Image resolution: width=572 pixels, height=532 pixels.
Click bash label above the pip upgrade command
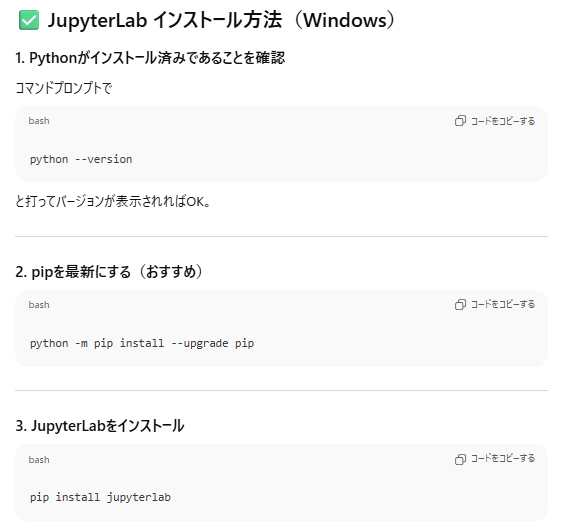39,305
